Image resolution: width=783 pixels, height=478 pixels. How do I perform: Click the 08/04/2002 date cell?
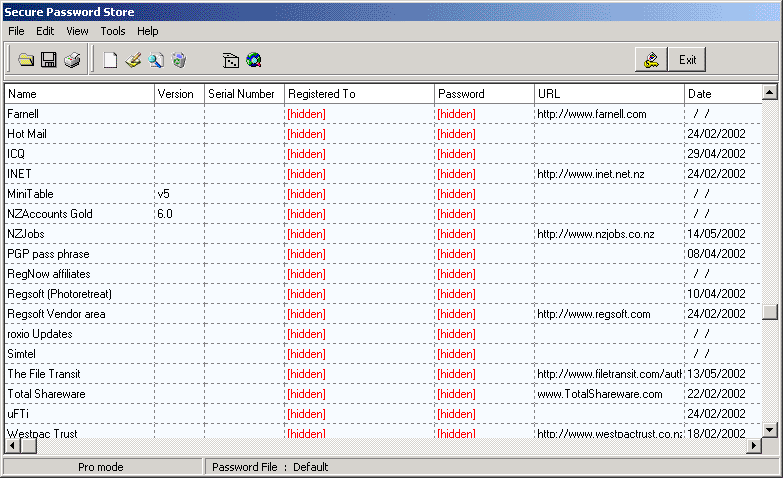723,254
